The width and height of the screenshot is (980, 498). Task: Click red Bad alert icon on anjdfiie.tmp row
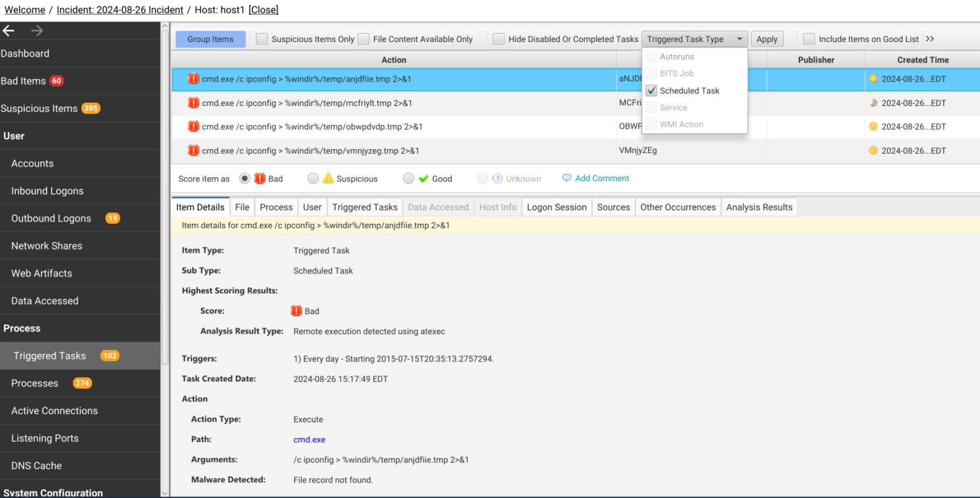click(193, 78)
